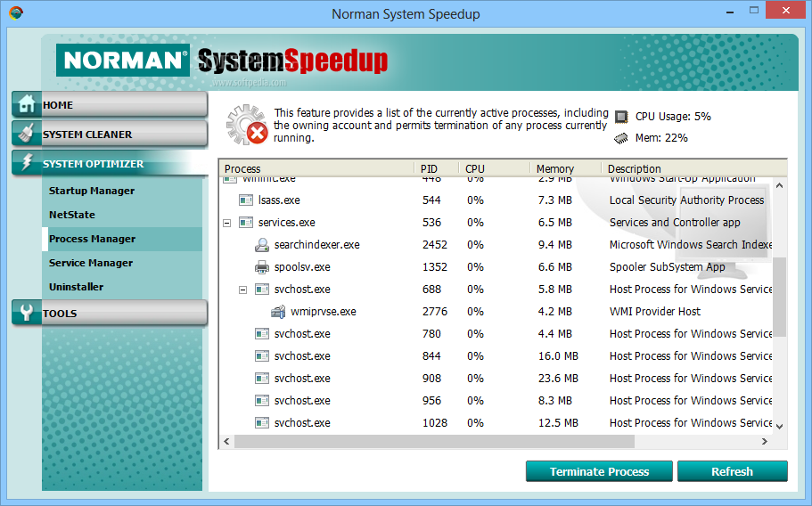Viewport: 812px width, 506px height.
Task: Sort by Process column header
Action: pos(316,168)
